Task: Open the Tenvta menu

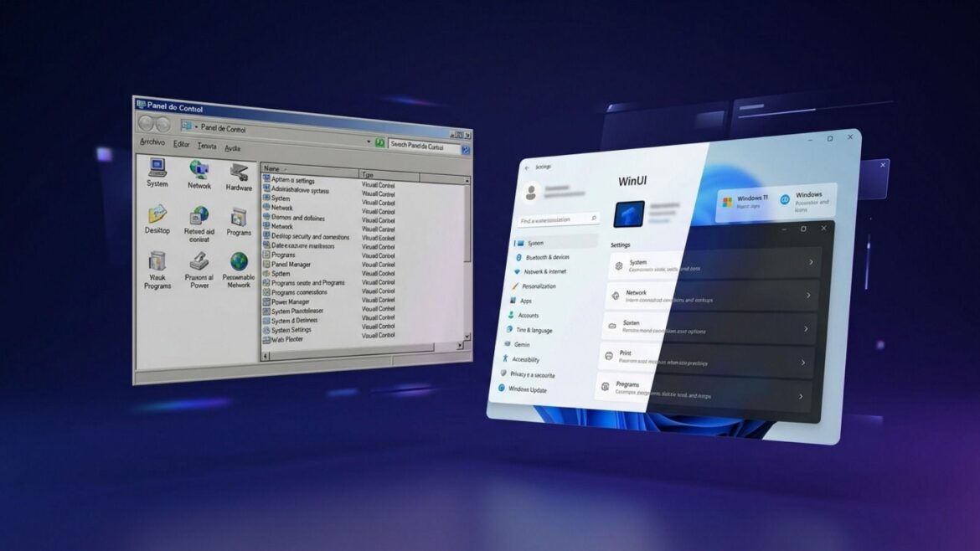Action: click(x=207, y=147)
